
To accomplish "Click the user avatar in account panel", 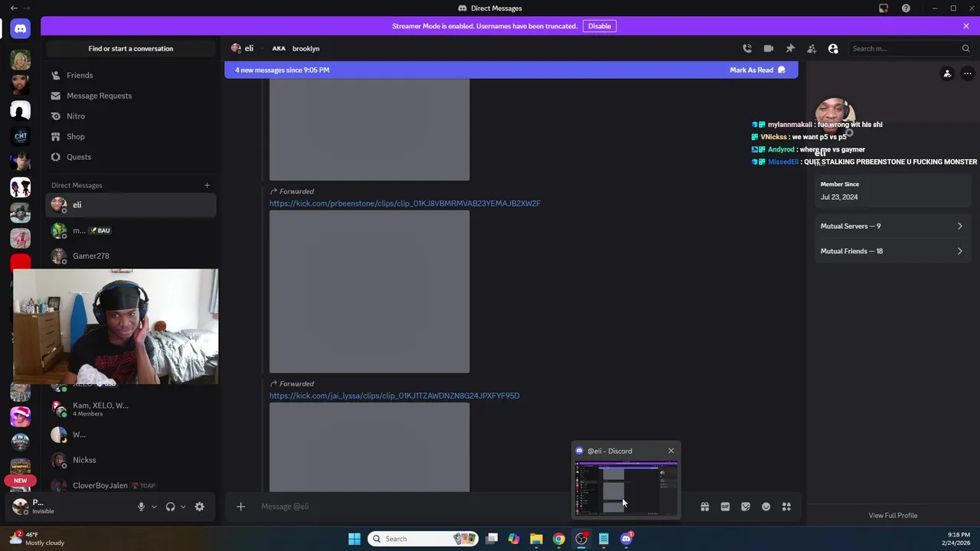I will tap(21, 506).
